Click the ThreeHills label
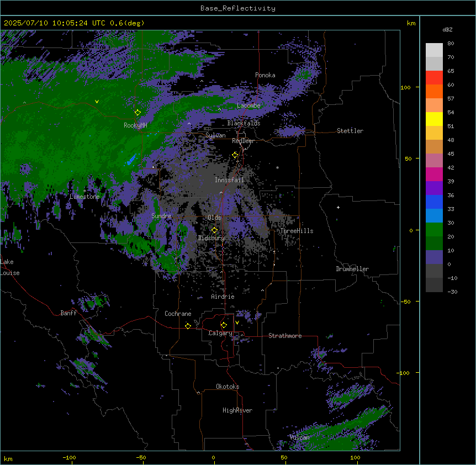Viewport: 476px width, 465px height. (297, 231)
